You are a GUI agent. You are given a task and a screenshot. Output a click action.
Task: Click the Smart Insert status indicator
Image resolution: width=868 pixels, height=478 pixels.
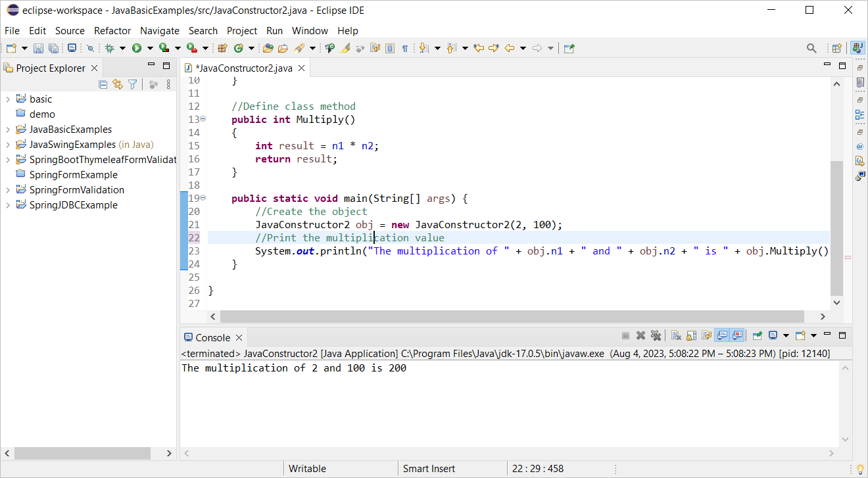coord(429,468)
